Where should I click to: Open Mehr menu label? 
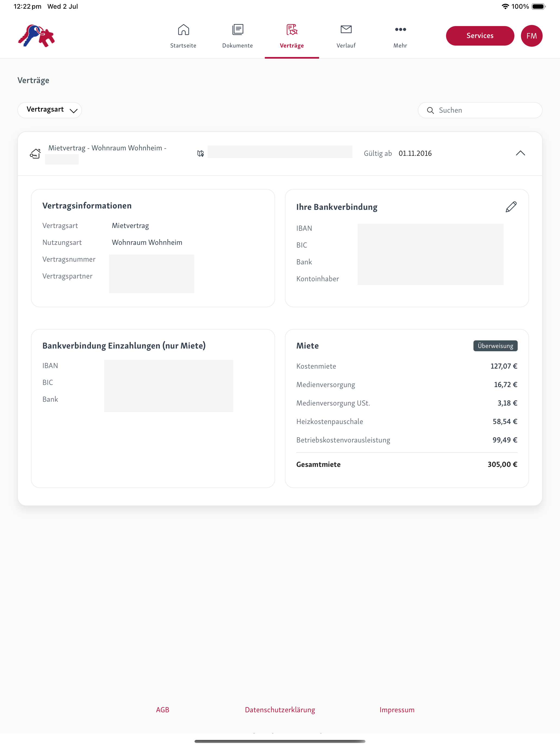pos(400,46)
